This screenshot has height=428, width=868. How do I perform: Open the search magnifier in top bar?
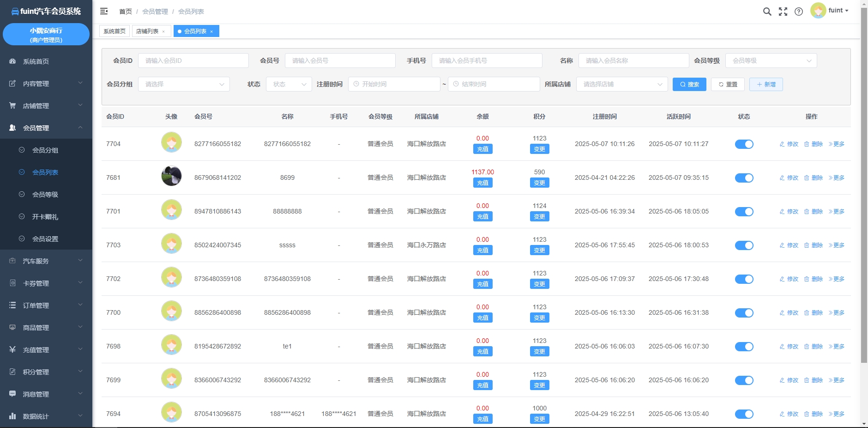click(767, 12)
